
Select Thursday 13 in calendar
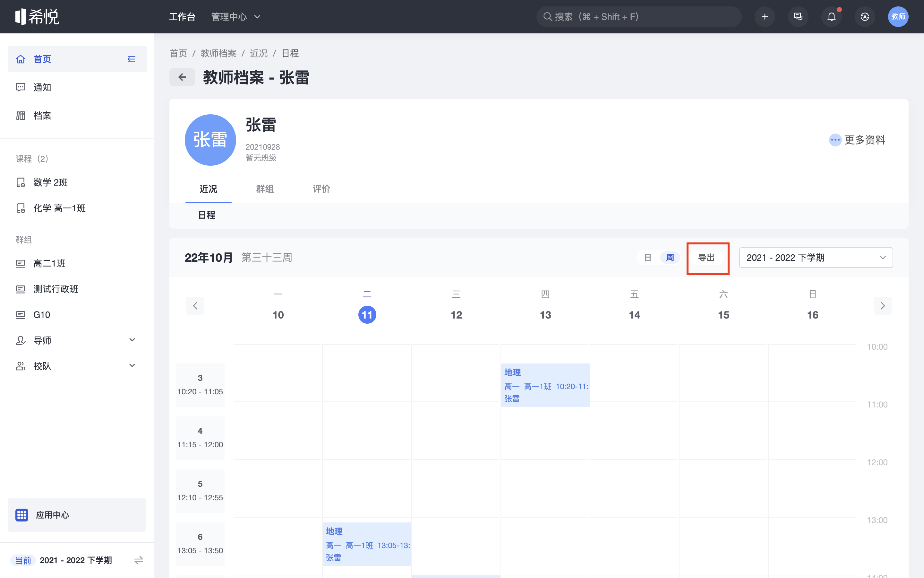(x=545, y=314)
